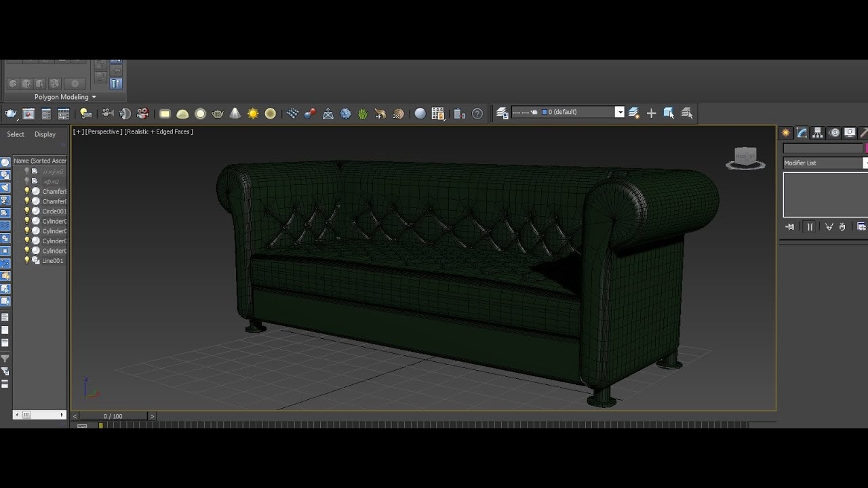Step to next frame with the > button

[x=152, y=416]
